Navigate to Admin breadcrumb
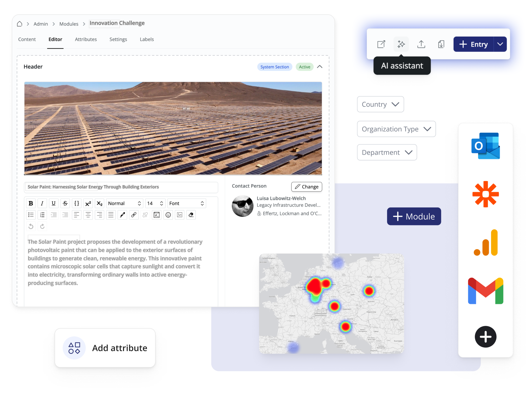The width and height of the screenshot is (532, 399). coord(41,24)
